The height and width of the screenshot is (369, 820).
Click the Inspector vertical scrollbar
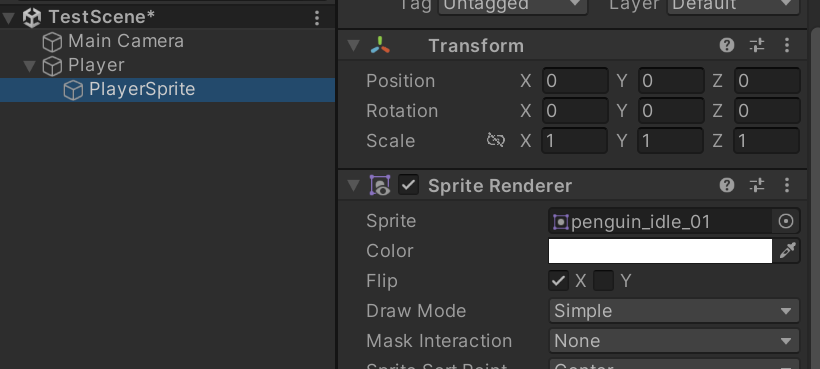click(x=815, y=199)
